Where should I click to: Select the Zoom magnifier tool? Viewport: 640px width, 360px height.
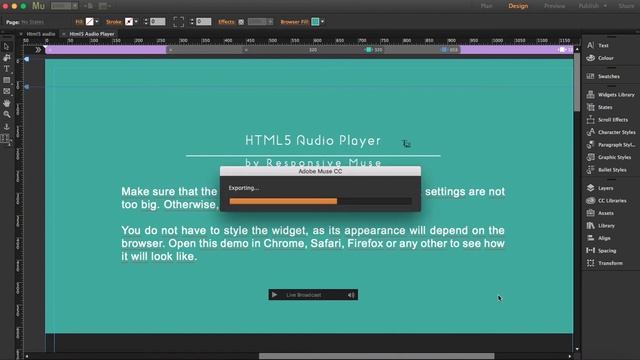pos(7,115)
